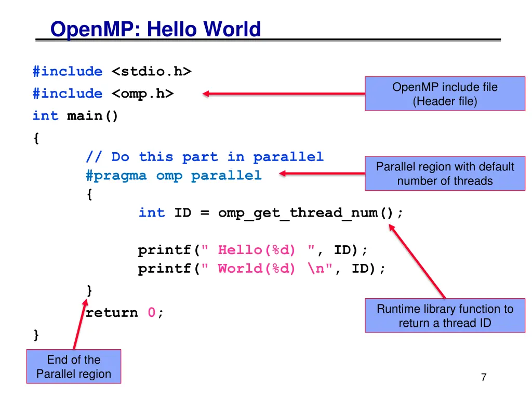Click the 'End of the Parallel region' callout
This screenshot has height=399, width=532.
pyautogui.click(x=74, y=366)
